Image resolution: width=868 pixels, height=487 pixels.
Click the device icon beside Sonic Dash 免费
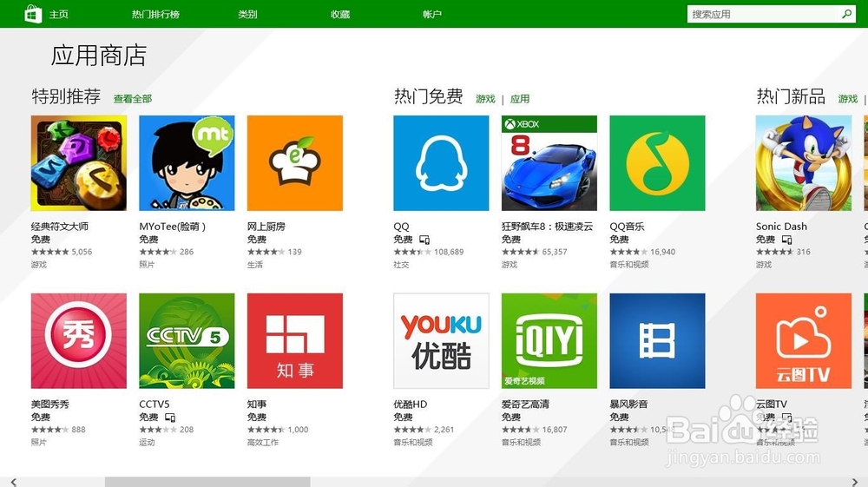786,240
